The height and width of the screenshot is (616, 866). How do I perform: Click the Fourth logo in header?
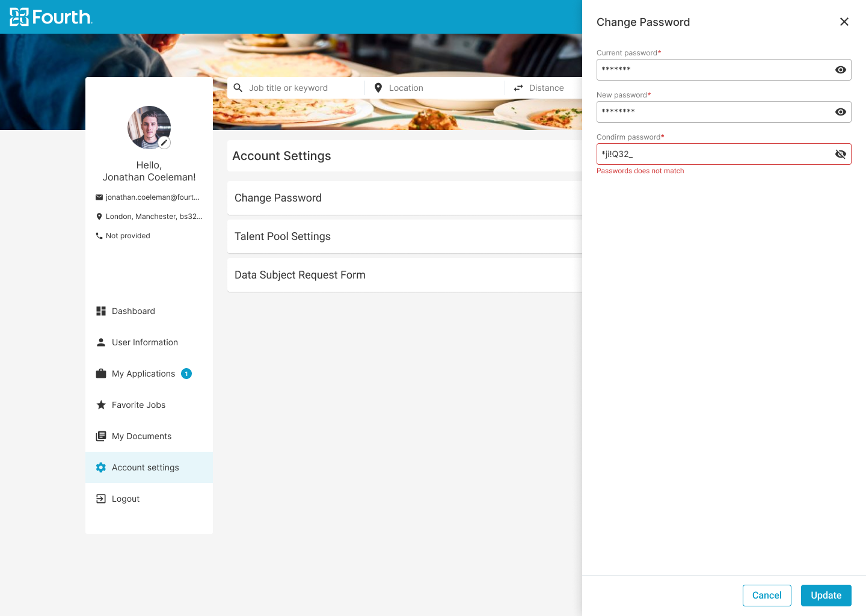51,17
